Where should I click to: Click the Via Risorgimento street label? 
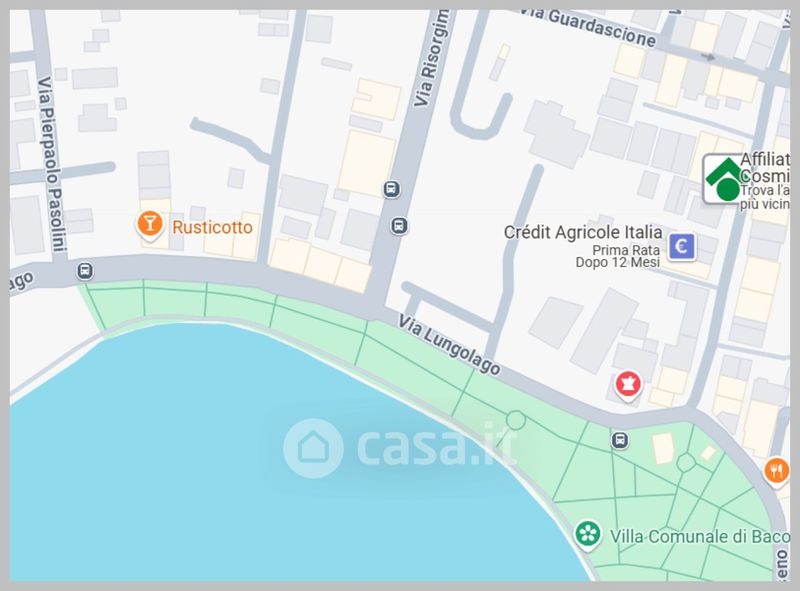point(432,59)
